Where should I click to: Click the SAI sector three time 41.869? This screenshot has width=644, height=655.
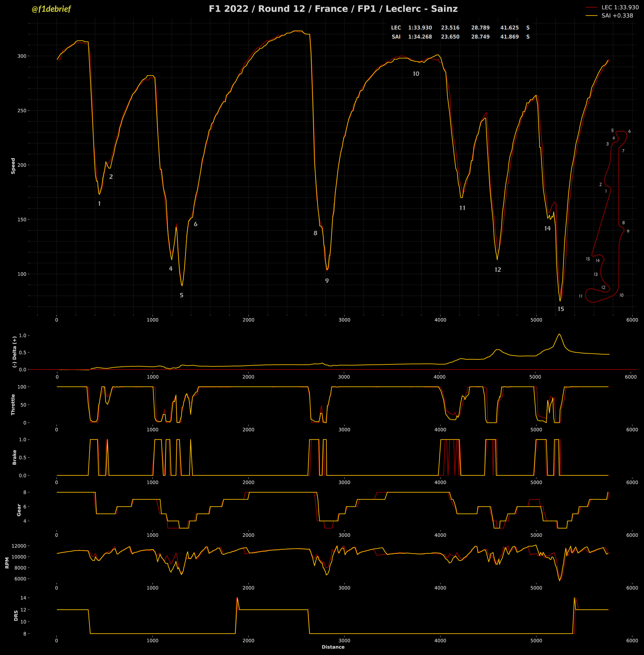pos(509,37)
